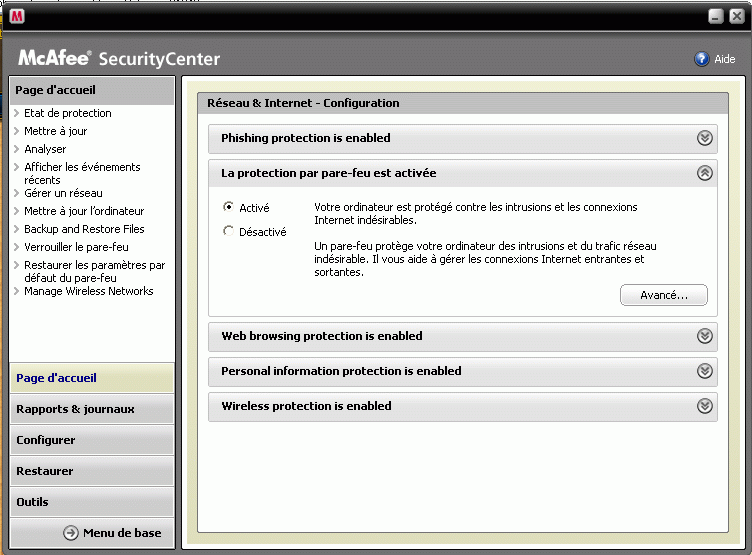Screen dimensions: 752x555
Task: Click the Verrouiller le pare-feu link
Action: coord(76,247)
